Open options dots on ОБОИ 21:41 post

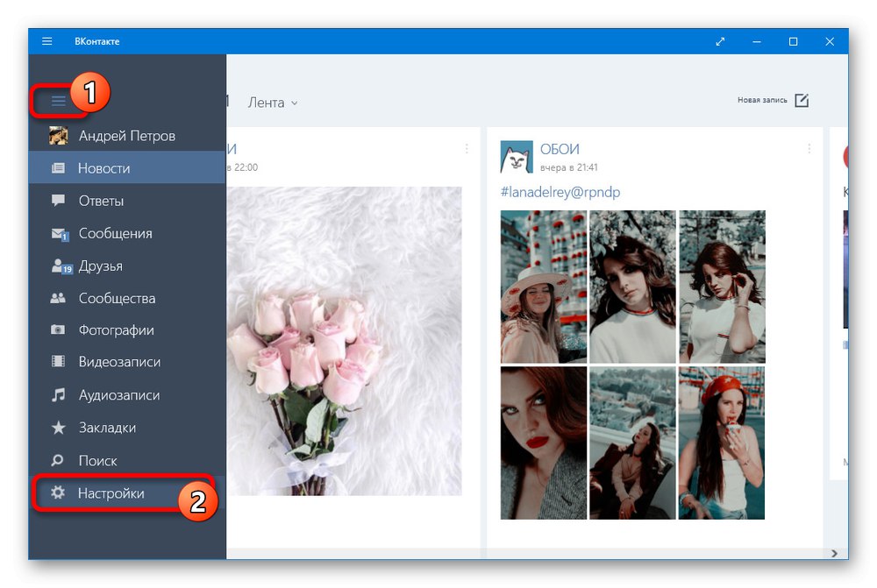[x=809, y=149]
